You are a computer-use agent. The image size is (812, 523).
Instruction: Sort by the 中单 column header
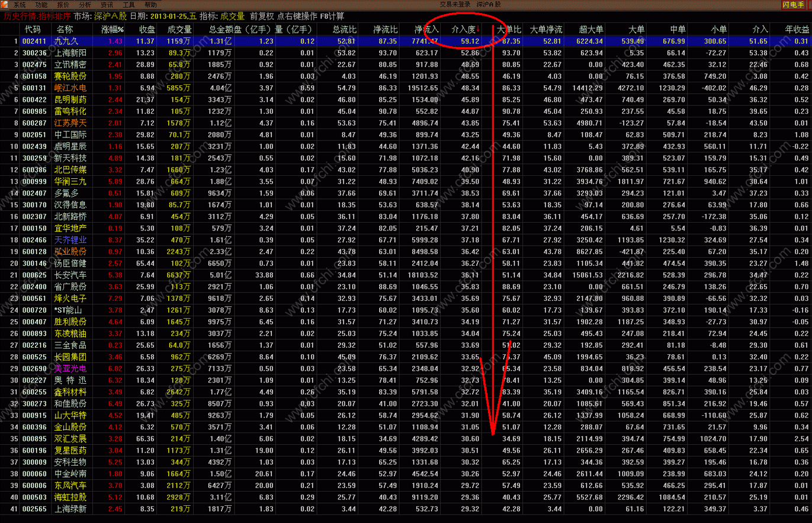tap(678, 29)
